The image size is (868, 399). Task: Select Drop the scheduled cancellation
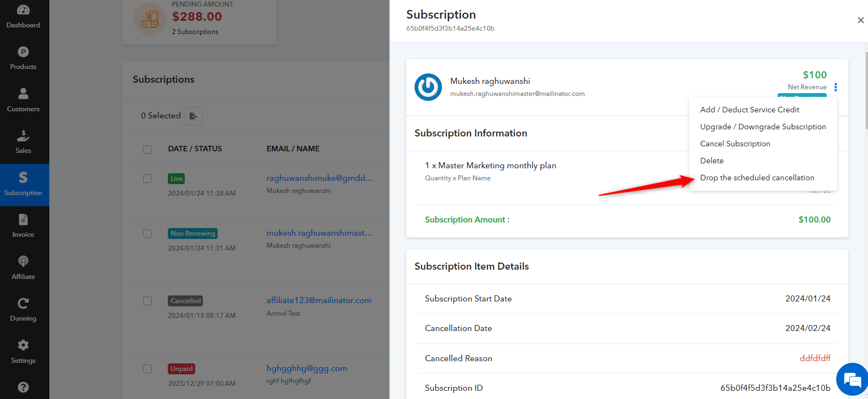[757, 178]
